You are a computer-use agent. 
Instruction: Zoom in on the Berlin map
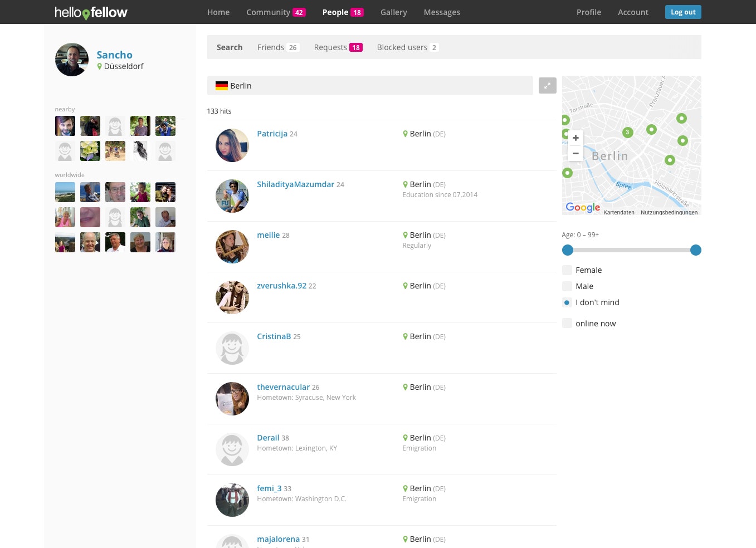coord(575,138)
